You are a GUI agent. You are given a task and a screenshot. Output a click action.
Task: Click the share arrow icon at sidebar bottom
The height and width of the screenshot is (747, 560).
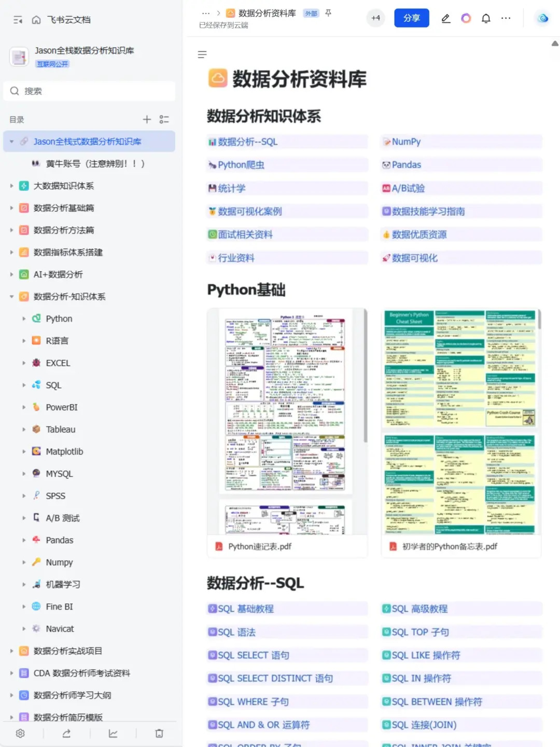pyautogui.click(x=66, y=734)
